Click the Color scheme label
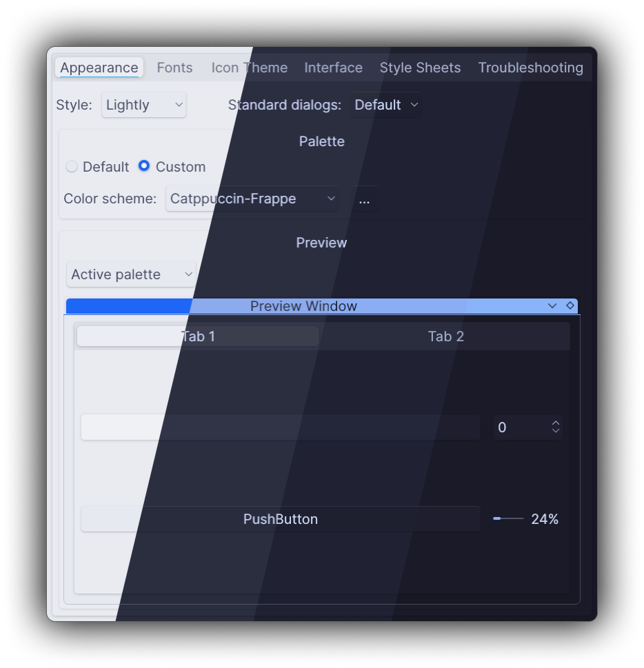Image resolution: width=644 pixels, height=668 pixels. [x=110, y=199]
